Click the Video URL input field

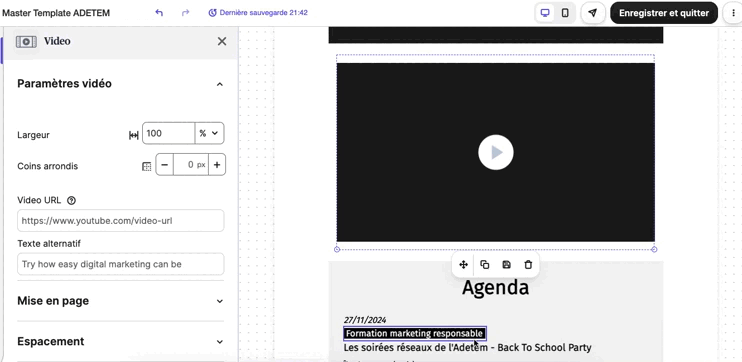coord(121,221)
